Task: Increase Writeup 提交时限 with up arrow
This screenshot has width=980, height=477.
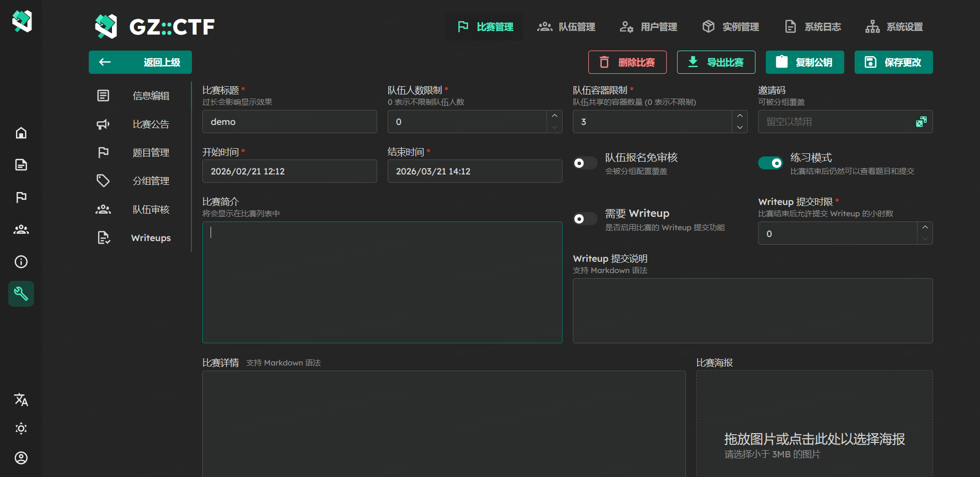Action: coord(925,228)
